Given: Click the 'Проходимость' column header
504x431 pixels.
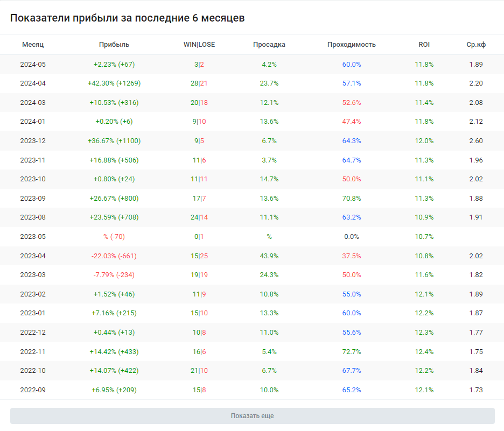Looking at the screenshot, I should point(352,45).
